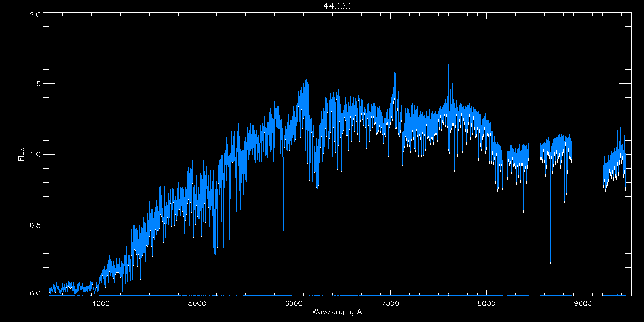Click the 0.0 y-axis tick label
The width and height of the screenshot is (644, 322).
pyautogui.click(x=35, y=294)
